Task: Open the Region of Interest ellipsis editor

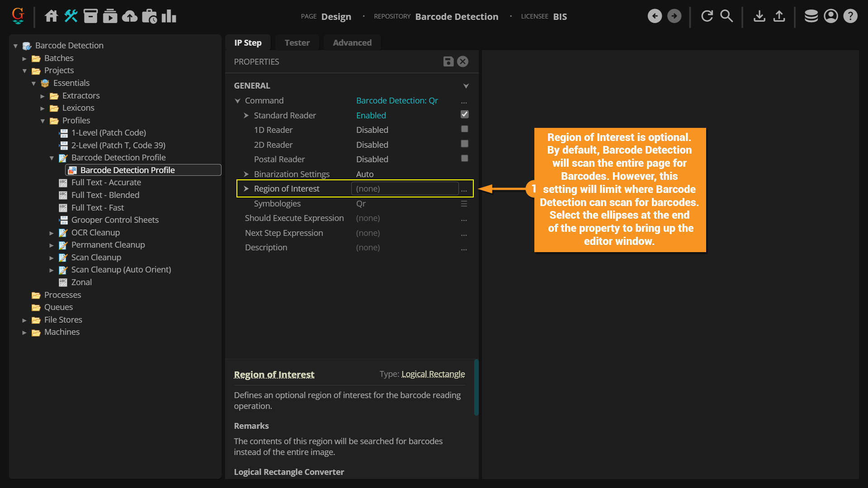Action: pyautogui.click(x=464, y=189)
